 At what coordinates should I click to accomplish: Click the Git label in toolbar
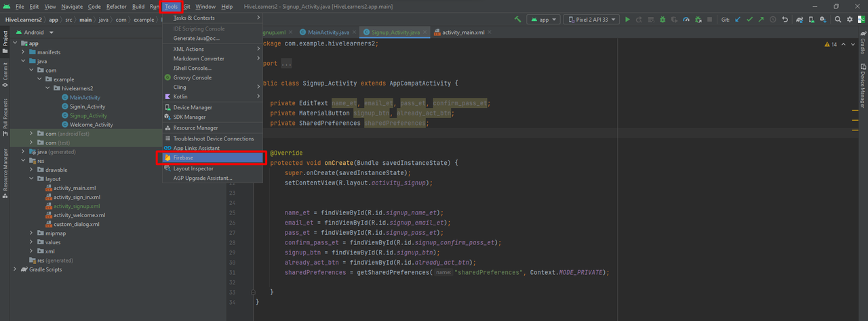(726, 20)
